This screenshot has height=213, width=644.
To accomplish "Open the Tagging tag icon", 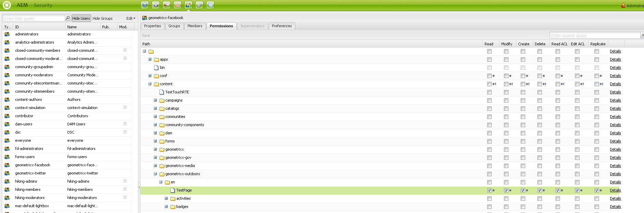I will pos(210,5).
